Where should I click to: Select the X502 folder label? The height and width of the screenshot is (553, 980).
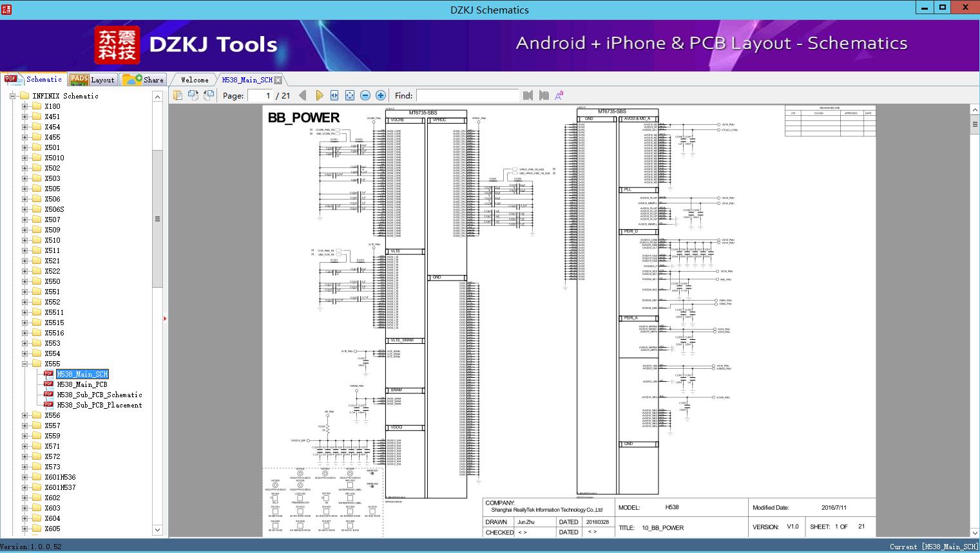[52, 168]
